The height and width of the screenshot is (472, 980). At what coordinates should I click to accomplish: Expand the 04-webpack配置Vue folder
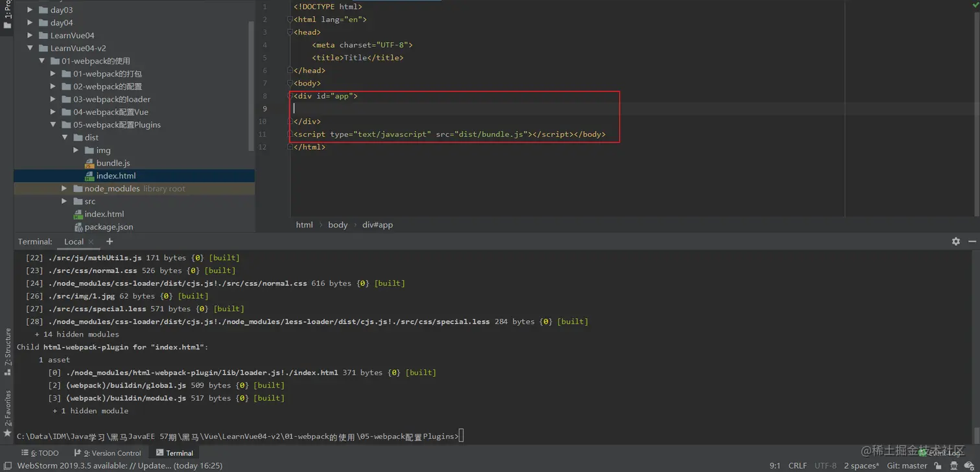coord(53,112)
